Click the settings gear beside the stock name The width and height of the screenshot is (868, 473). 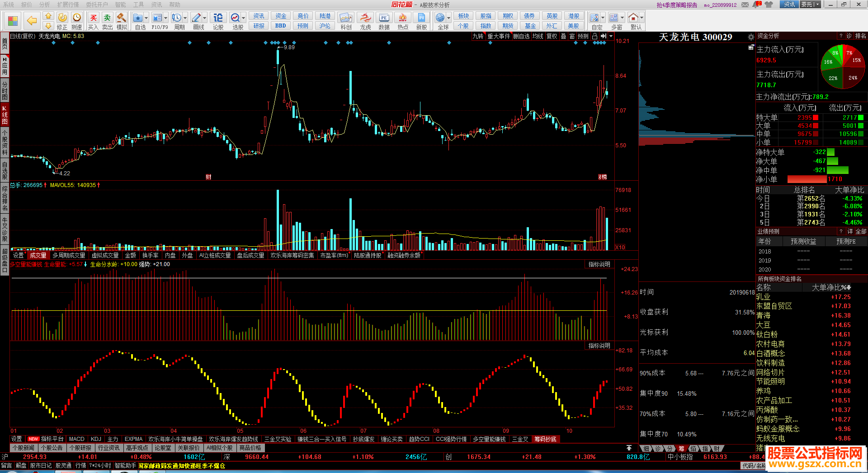coord(751,37)
